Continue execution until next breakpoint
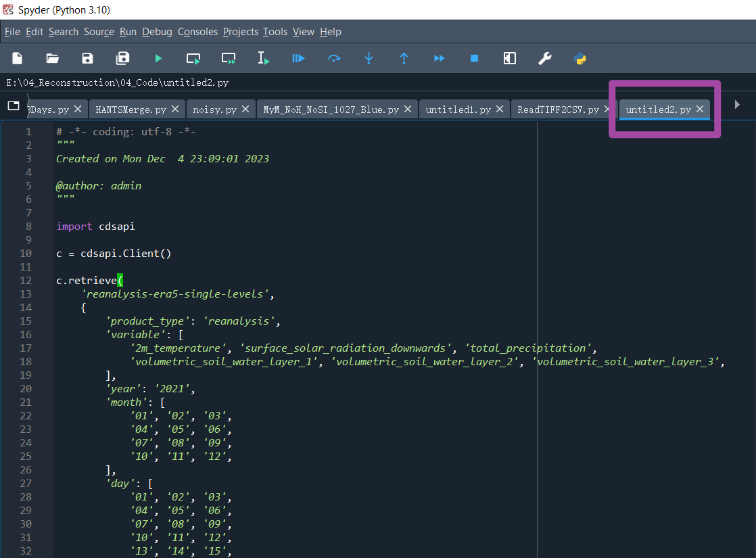Image resolution: width=756 pixels, height=558 pixels. [440, 58]
